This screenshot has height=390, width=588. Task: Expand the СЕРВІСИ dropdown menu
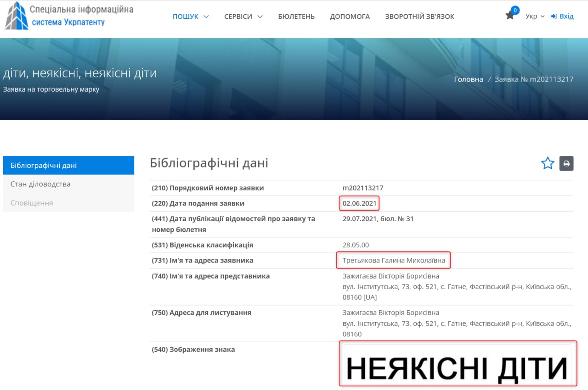coord(243,17)
